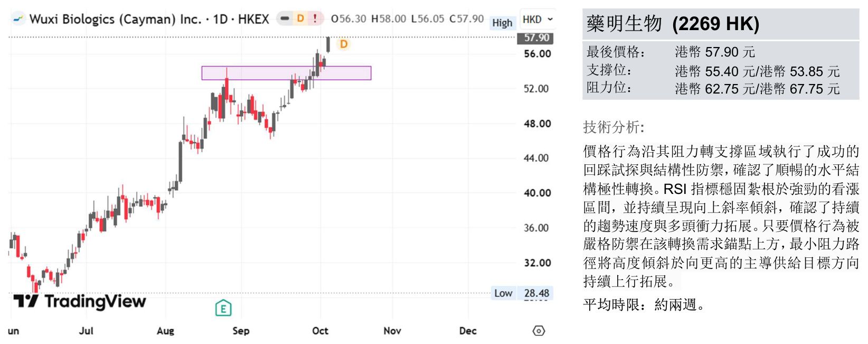Click the Jul label on the time axis
Image resolution: width=868 pixels, height=344 pixels.
86,331
